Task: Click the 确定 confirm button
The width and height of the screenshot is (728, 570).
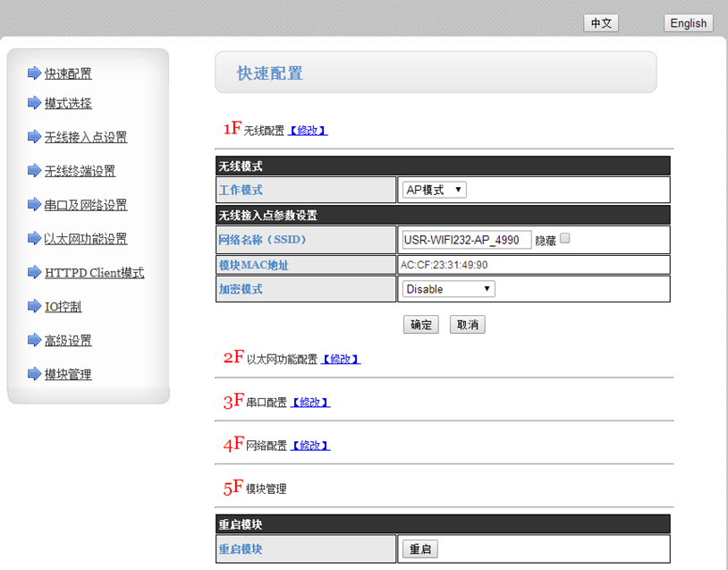Action: coord(420,325)
